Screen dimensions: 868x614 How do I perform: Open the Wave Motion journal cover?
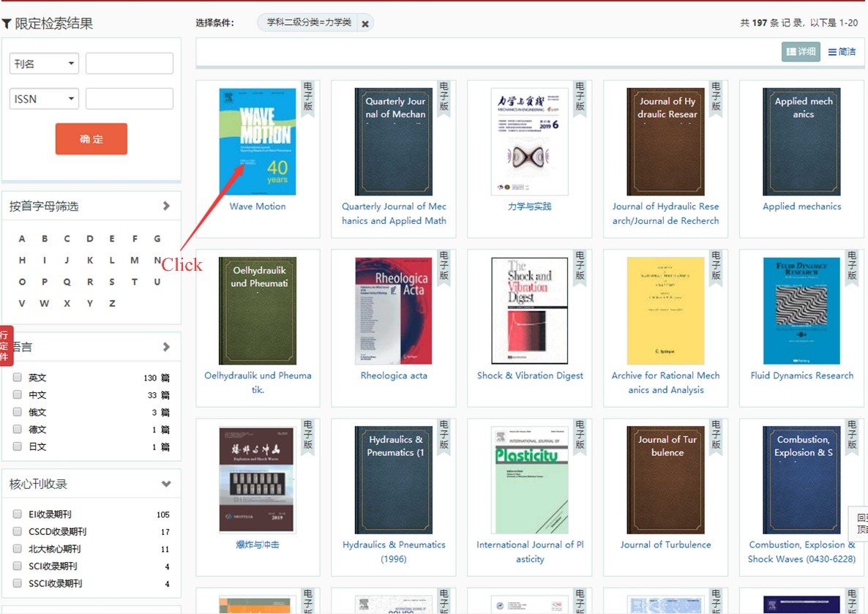click(x=258, y=141)
